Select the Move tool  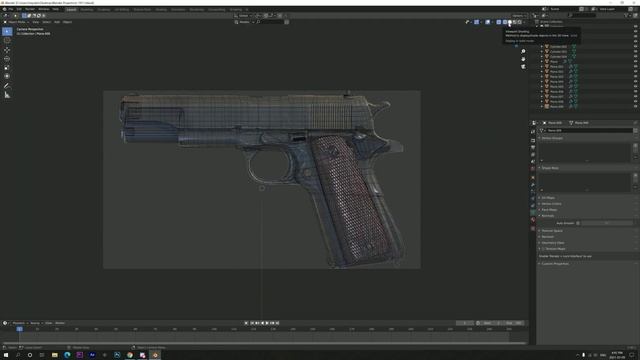pyautogui.click(x=7, y=50)
